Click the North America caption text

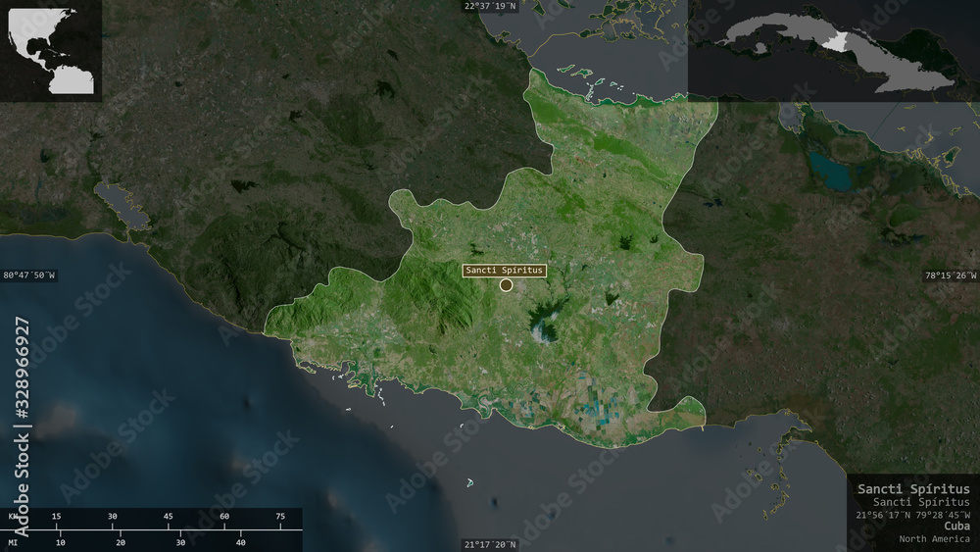(934, 539)
